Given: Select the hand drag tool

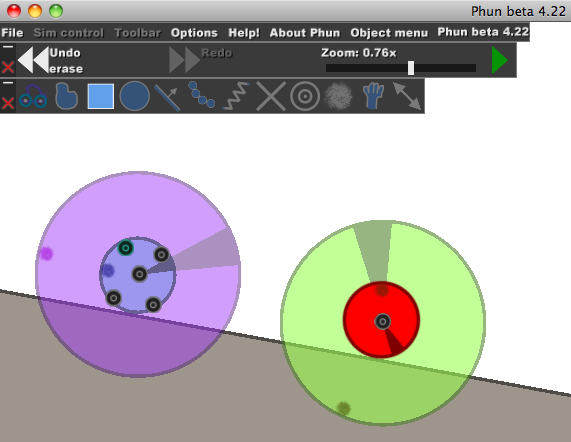Looking at the screenshot, I should pos(373,96).
